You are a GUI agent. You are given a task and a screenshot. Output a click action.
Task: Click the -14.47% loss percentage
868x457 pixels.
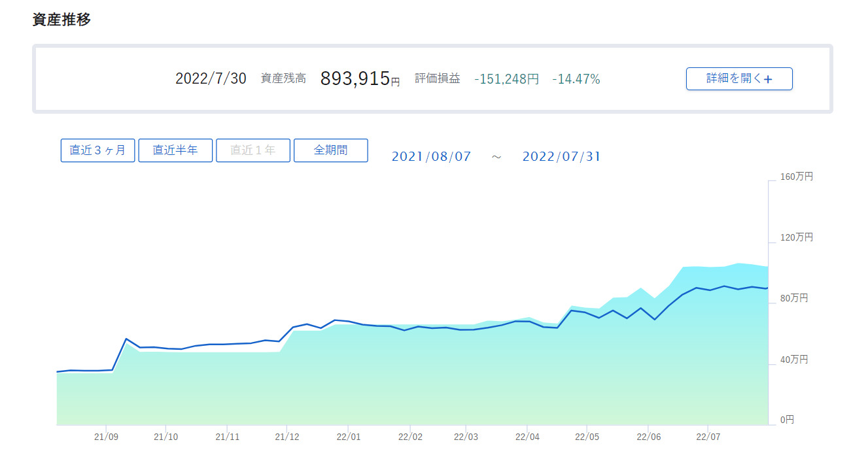[576, 79]
